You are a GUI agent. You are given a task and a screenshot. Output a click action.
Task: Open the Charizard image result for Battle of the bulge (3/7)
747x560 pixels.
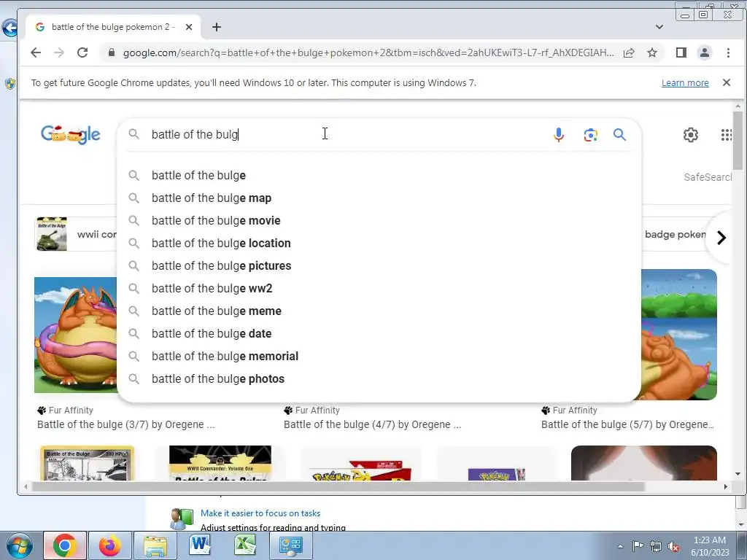tap(76, 335)
